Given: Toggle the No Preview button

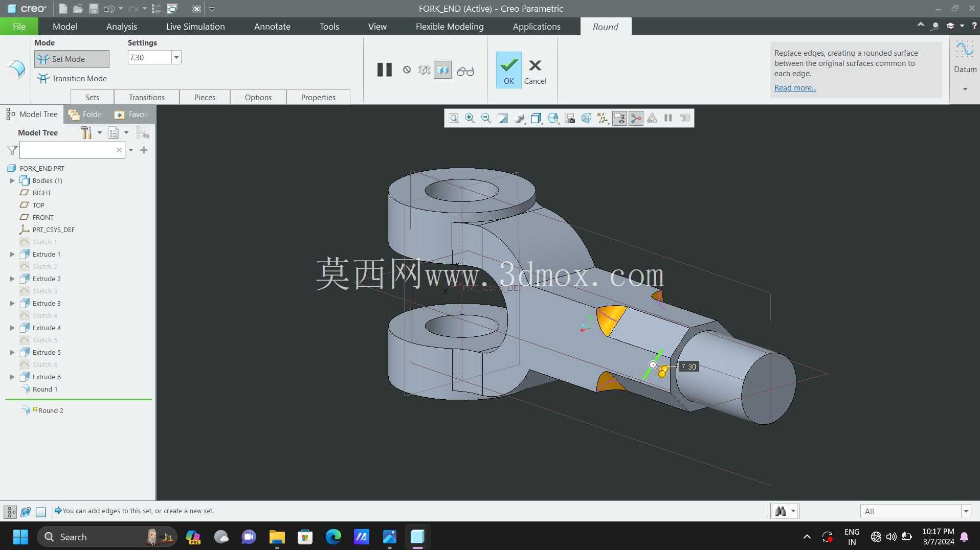Looking at the screenshot, I should [x=407, y=70].
